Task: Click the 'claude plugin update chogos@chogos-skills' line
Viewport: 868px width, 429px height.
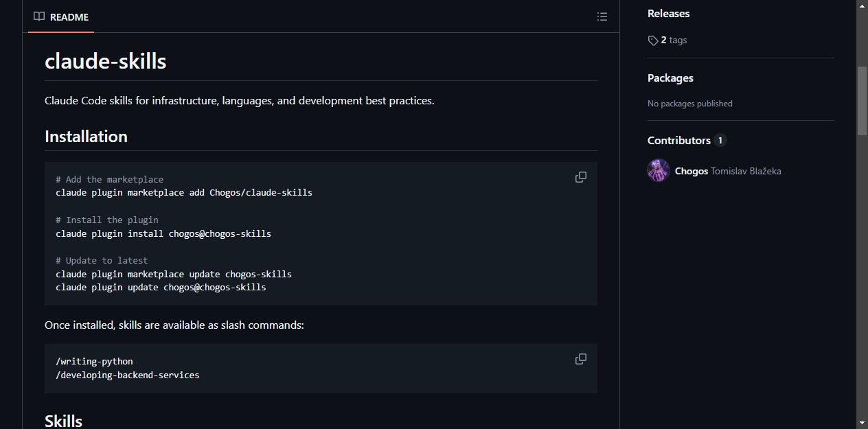Action: click(161, 288)
